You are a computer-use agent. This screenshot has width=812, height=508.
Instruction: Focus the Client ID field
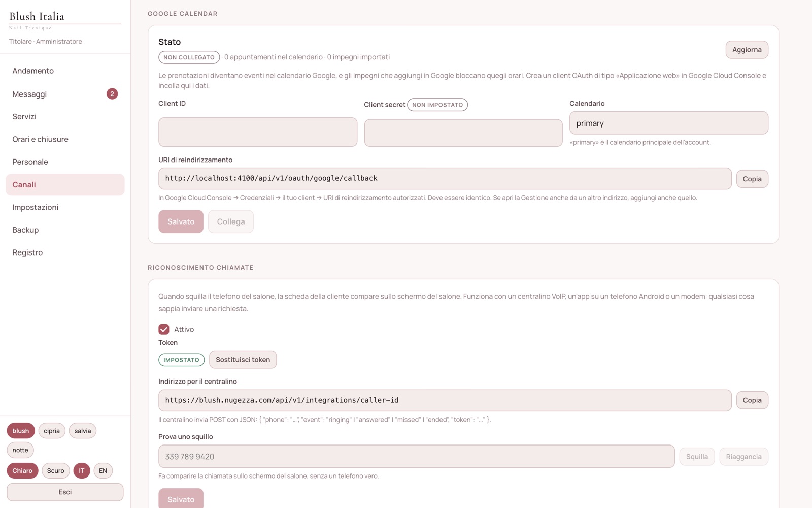click(x=258, y=132)
